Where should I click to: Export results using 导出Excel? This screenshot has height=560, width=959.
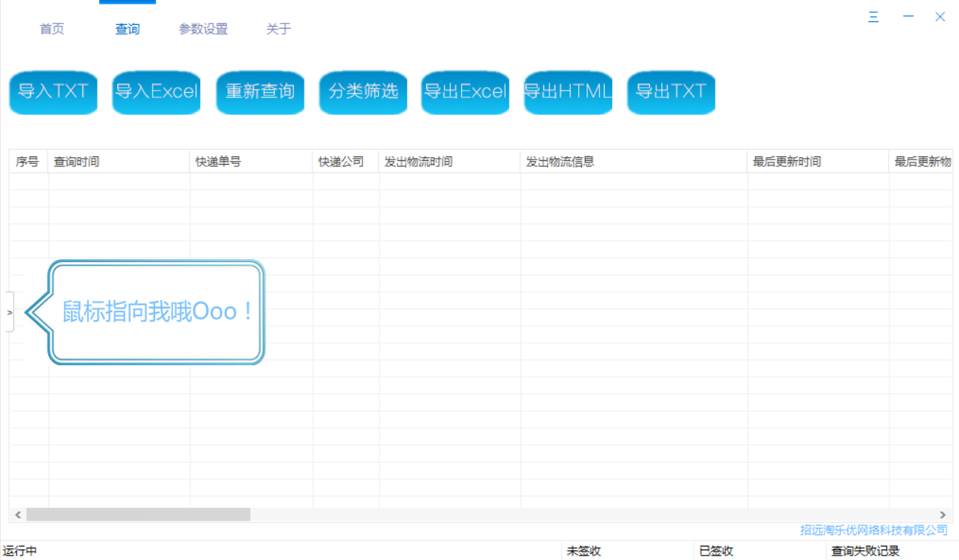[x=465, y=92]
